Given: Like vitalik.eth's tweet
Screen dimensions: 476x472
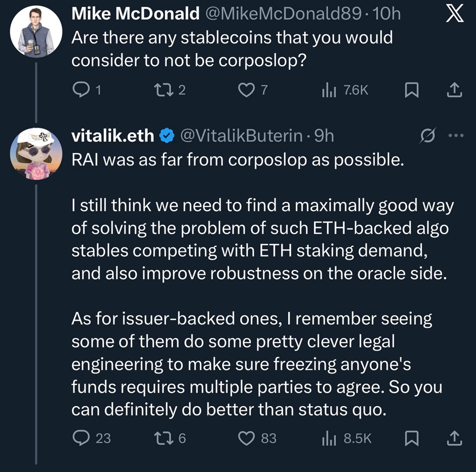Looking at the screenshot, I should click(246, 438).
